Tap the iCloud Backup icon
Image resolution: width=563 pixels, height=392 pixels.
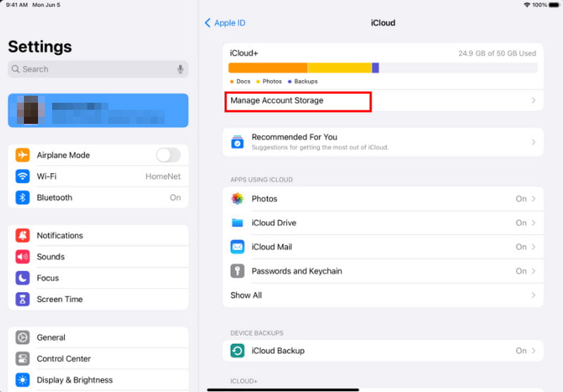(x=237, y=350)
